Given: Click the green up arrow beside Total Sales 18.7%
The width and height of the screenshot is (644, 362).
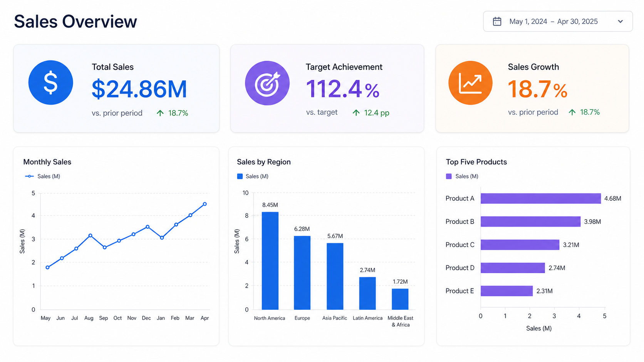Looking at the screenshot, I should tap(160, 113).
